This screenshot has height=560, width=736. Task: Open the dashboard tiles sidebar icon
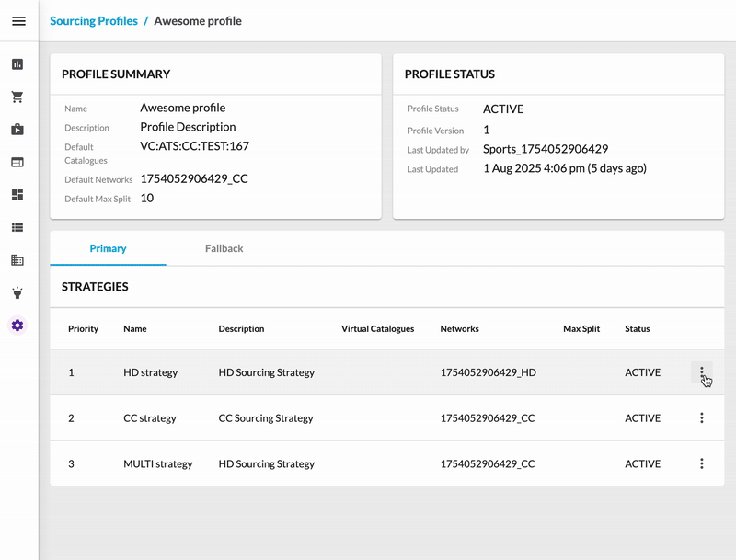click(17, 195)
